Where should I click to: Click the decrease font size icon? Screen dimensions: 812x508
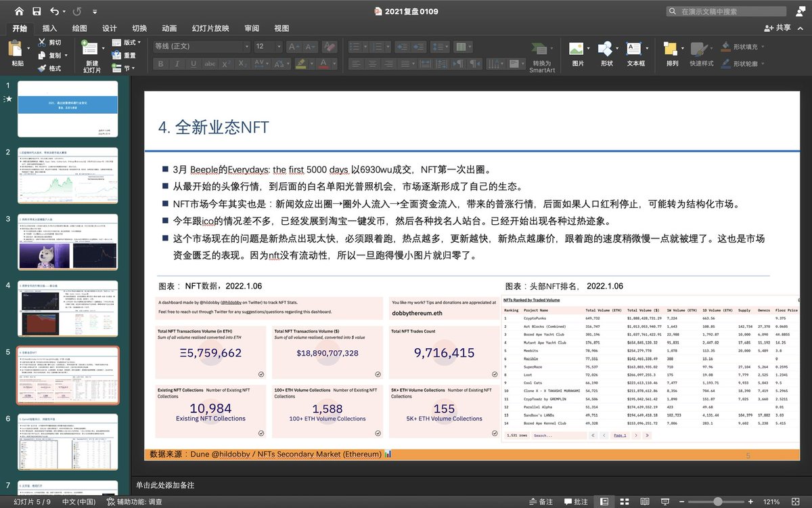311,47
